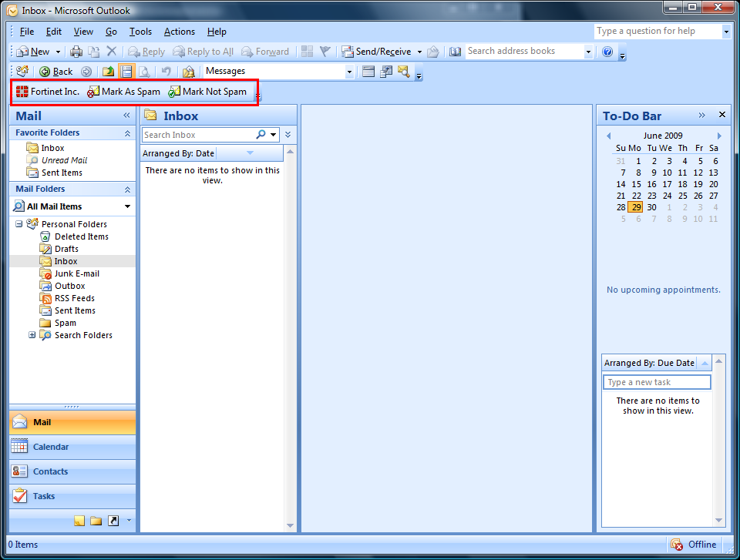The height and width of the screenshot is (560, 740).
Task: Click the Forward navigation arrow icon
Action: click(x=86, y=71)
